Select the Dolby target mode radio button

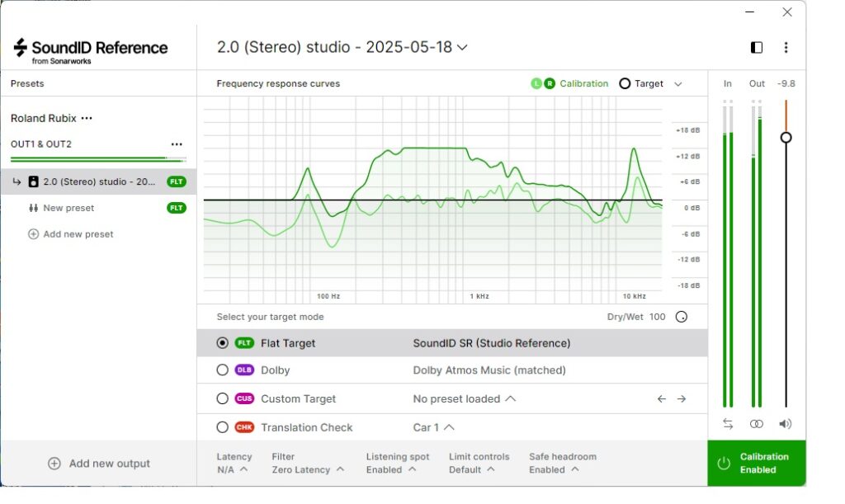[x=222, y=370]
